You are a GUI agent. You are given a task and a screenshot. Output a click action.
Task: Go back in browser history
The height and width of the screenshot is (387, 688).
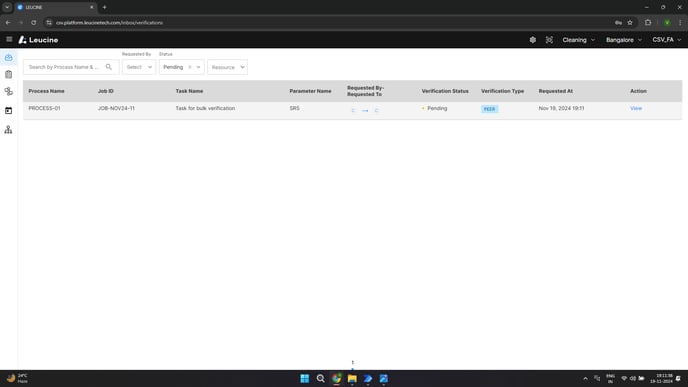pyautogui.click(x=8, y=22)
